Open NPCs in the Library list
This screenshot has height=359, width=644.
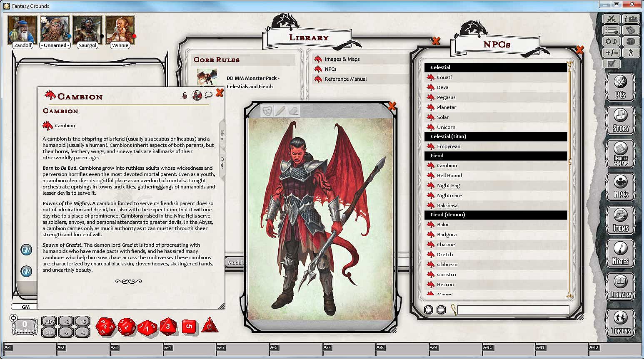pyautogui.click(x=330, y=69)
